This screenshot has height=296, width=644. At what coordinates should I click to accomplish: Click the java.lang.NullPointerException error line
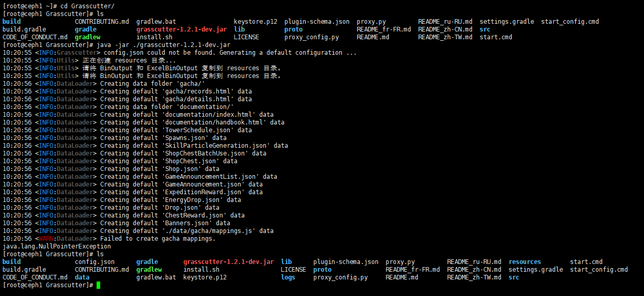(49, 246)
